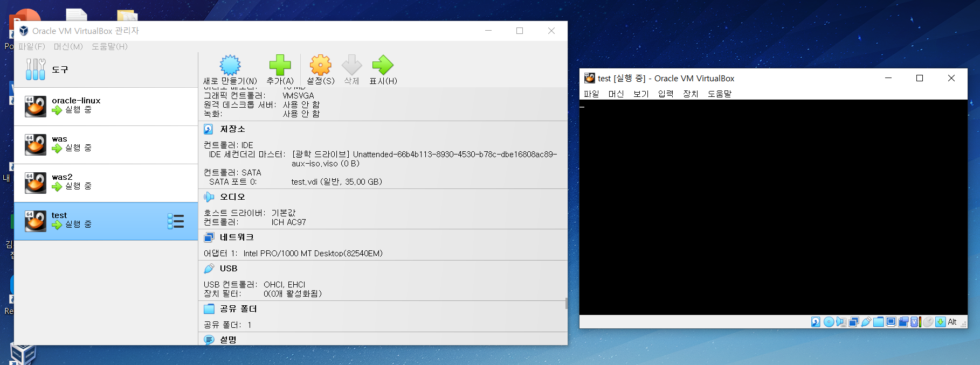Open the 파일(F) menu in Manager
The width and height of the screenshot is (980, 365).
(x=32, y=47)
